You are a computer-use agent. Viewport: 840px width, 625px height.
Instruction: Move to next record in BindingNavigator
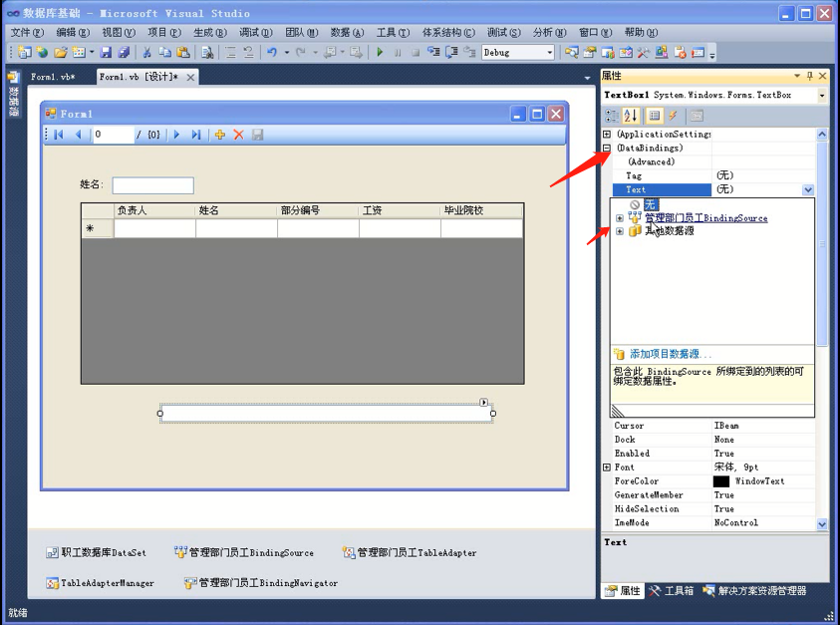click(x=176, y=135)
